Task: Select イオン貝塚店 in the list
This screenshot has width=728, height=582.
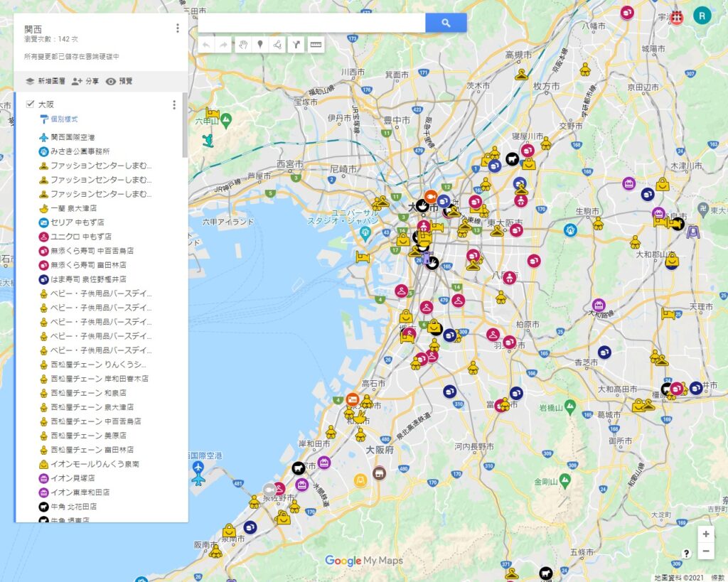Action: 73,478
